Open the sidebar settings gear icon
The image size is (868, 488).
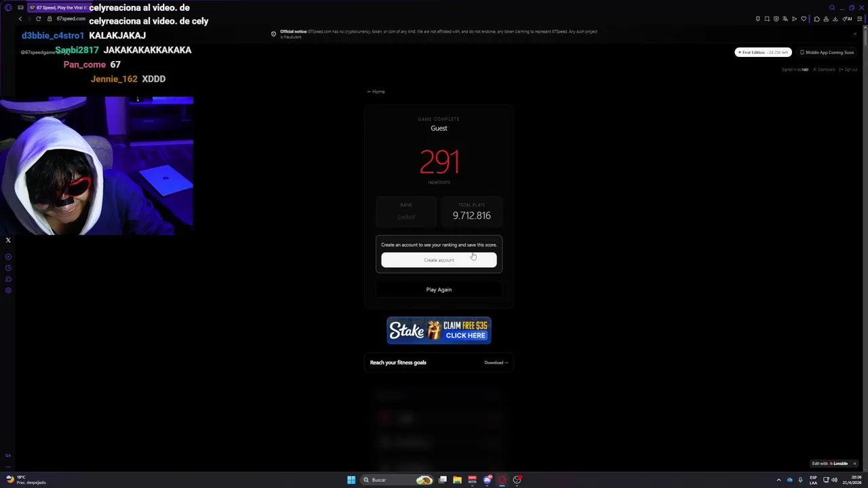tap(8, 290)
